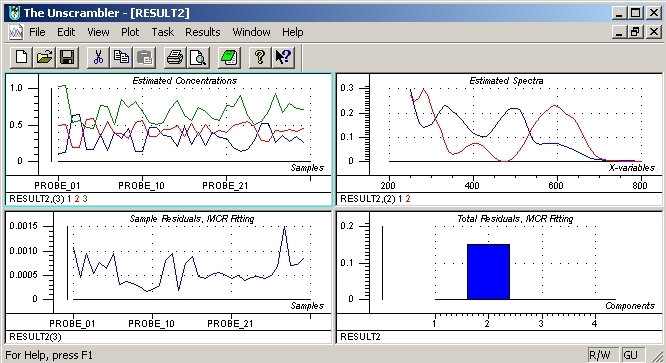Screen dimensions: 666x363
Task: Open Print Preview magnifier icon
Action: (198, 57)
